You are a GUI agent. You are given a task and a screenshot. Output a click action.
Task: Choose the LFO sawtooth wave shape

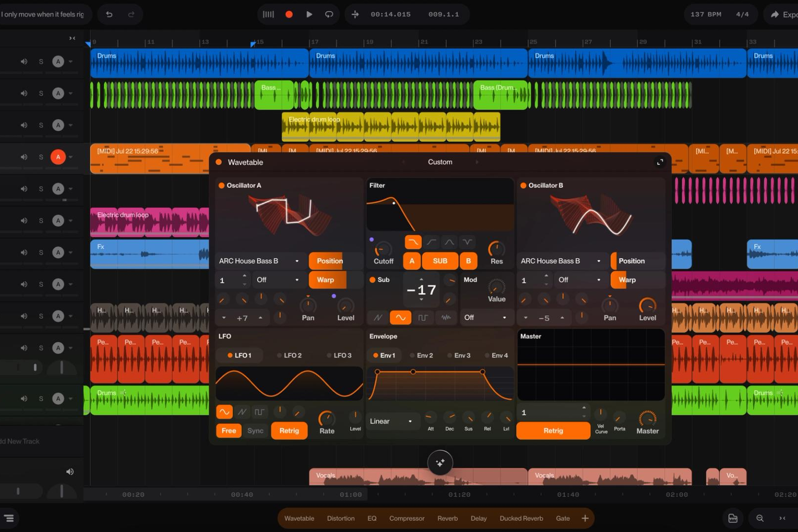click(242, 412)
